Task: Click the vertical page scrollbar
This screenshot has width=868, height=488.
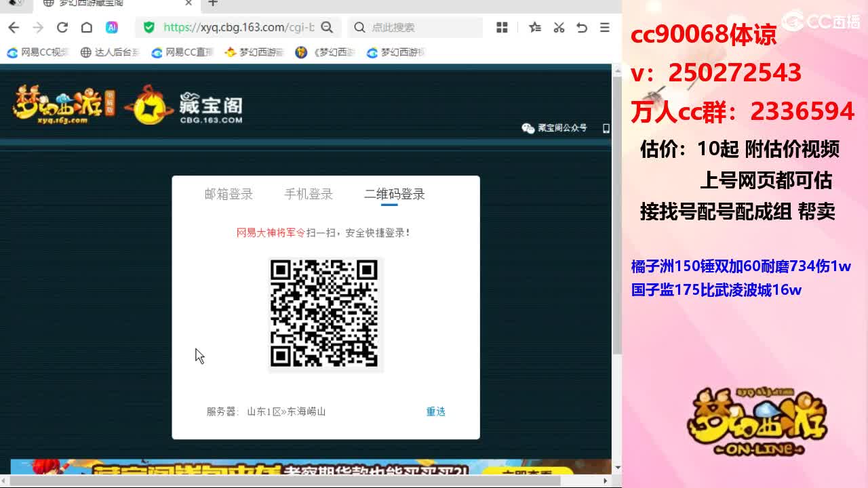Action: click(x=616, y=217)
